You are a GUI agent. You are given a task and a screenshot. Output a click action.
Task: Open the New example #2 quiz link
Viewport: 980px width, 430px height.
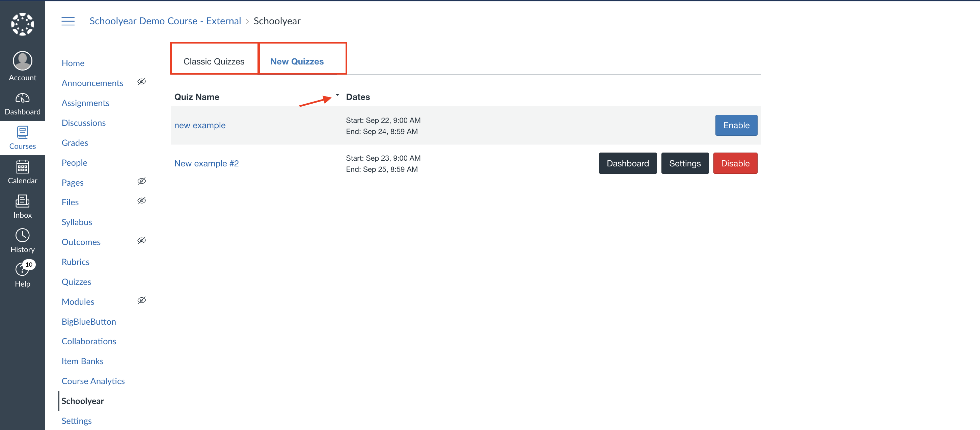(x=206, y=163)
